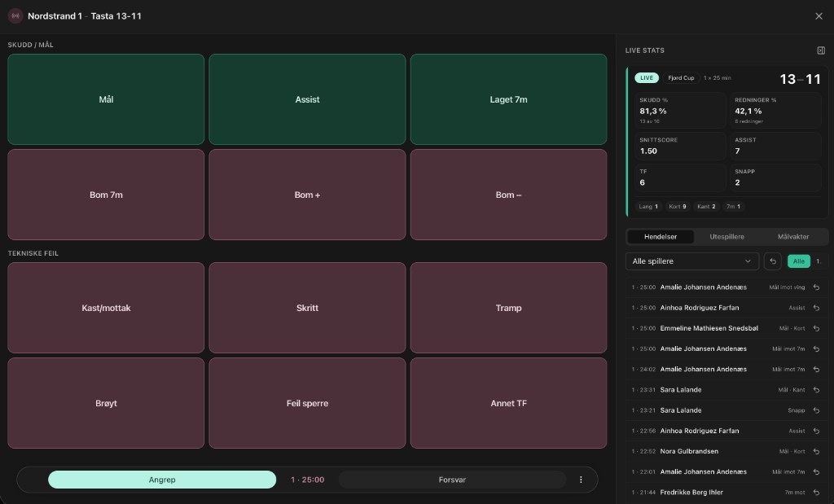Click the Kant 2 shot type chip
The width and height of the screenshot is (834, 504).
tap(706, 206)
